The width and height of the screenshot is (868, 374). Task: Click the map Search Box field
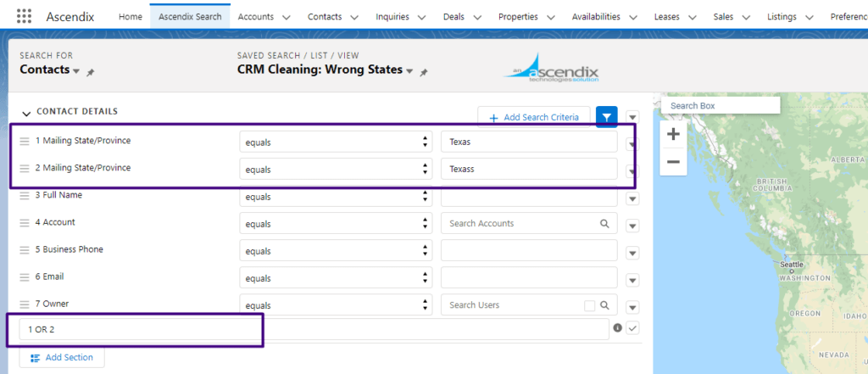[x=720, y=106]
